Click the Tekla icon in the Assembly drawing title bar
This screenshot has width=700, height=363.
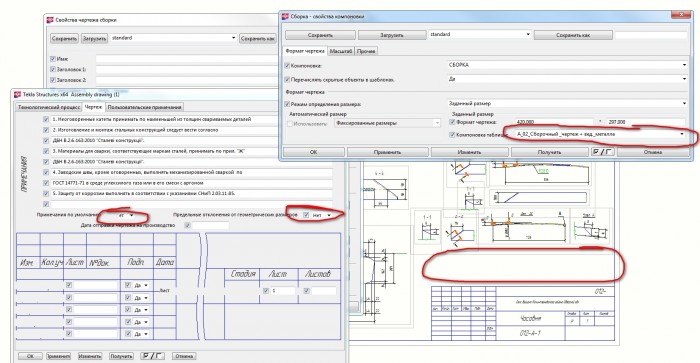tap(17, 95)
